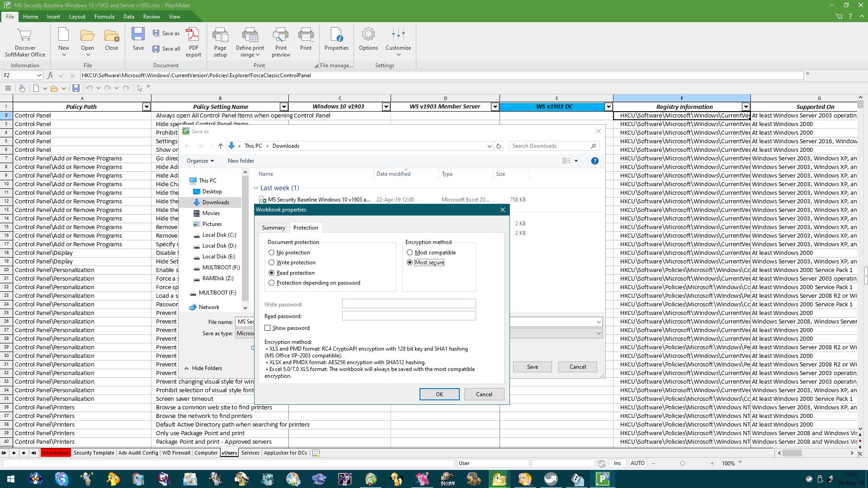The width and height of the screenshot is (868, 488).
Task: Open document Properties in ribbon
Action: point(336,40)
